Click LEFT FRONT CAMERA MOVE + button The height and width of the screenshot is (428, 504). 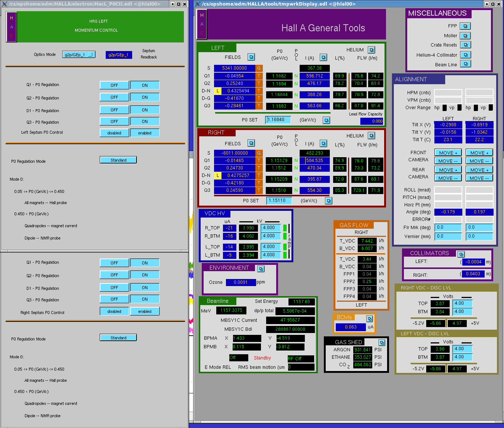pos(448,153)
